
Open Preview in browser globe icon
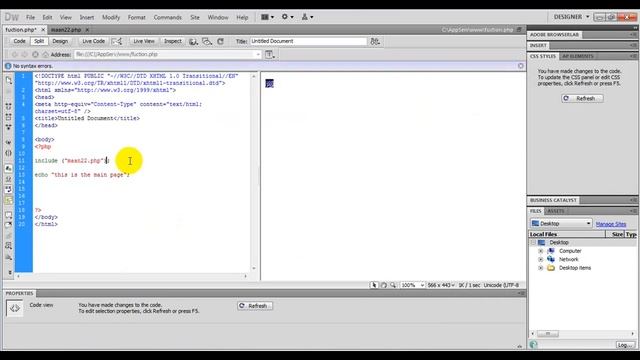(193, 41)
